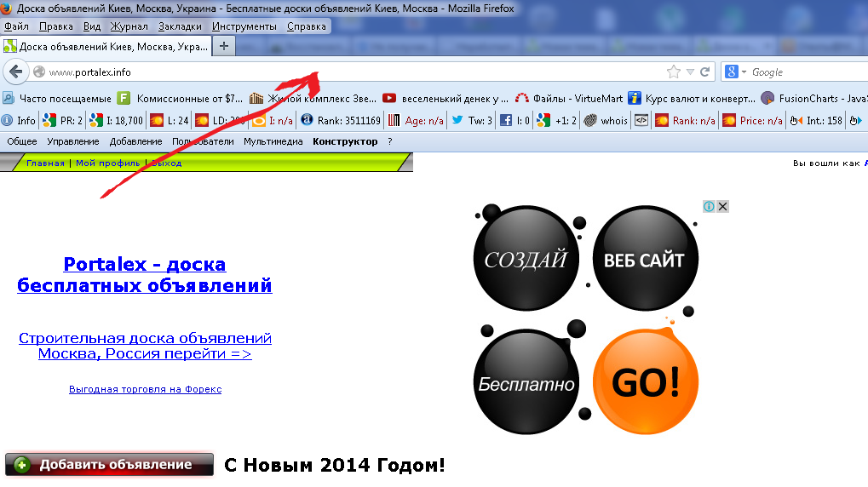This screenshot has width=868, height=487.
Task: Click the Бесплатно black ad bubble
Action: (x=526, y=381)
